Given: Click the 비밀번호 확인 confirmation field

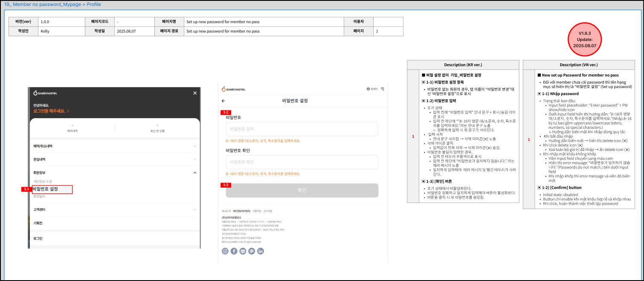Looking at the screenshot, I should (302, 162).
